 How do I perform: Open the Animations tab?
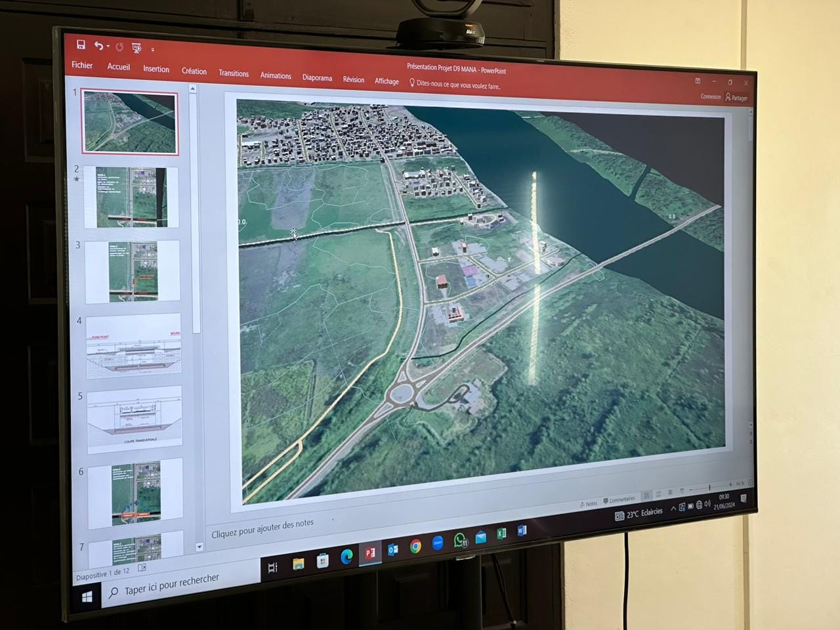pos(276,75)
